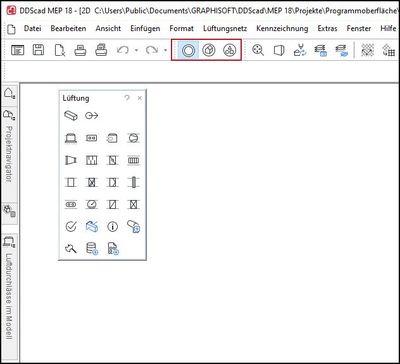Select the ribbed heater coil icon
400x364 pixels.
click(133, 160)
